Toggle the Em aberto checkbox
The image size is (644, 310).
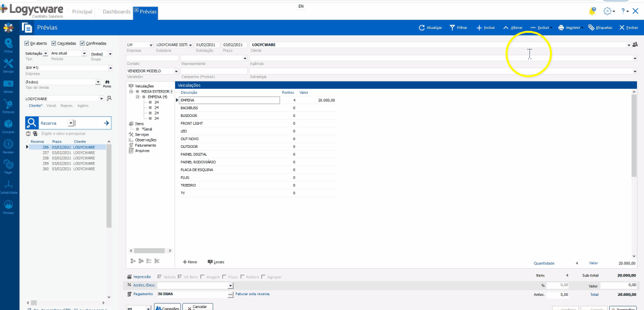[27, 43]
